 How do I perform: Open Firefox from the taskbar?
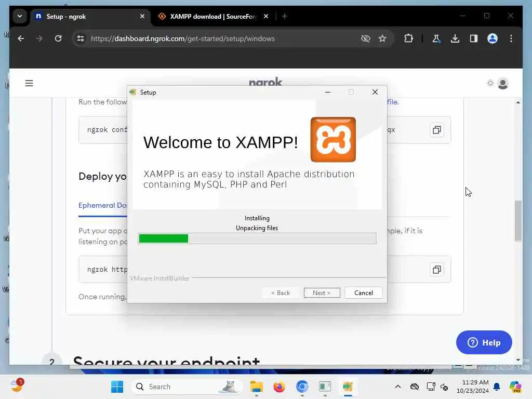(279, 387)
